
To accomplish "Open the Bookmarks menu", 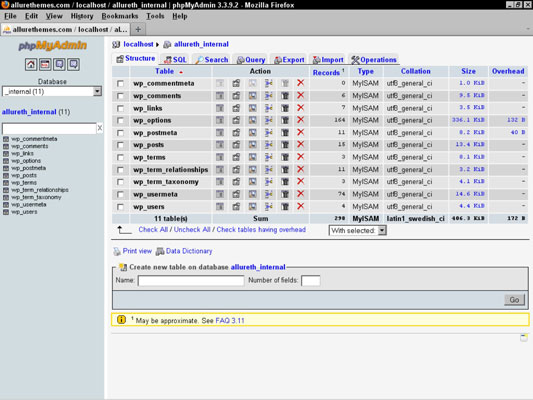I will (x=120, y=16).
